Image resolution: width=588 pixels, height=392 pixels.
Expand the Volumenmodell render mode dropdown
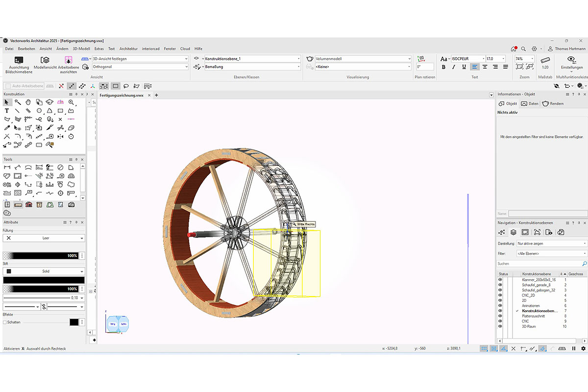coord(363,59)
